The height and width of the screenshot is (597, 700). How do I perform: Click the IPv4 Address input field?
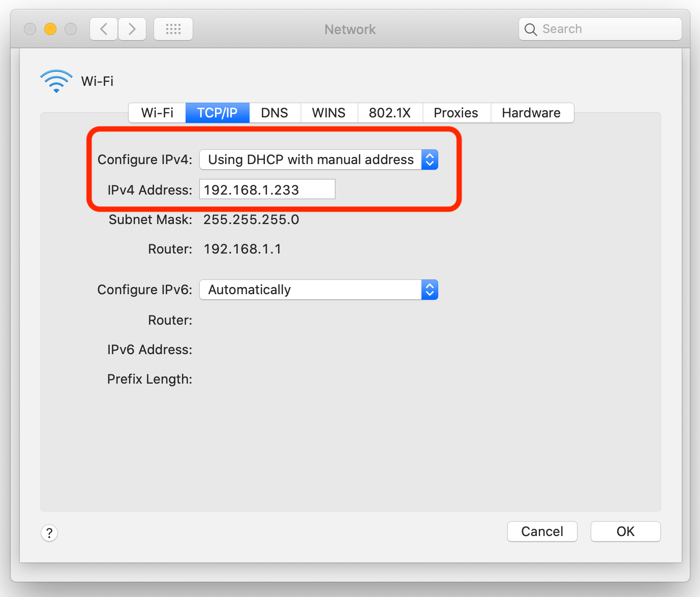point(267,189)
